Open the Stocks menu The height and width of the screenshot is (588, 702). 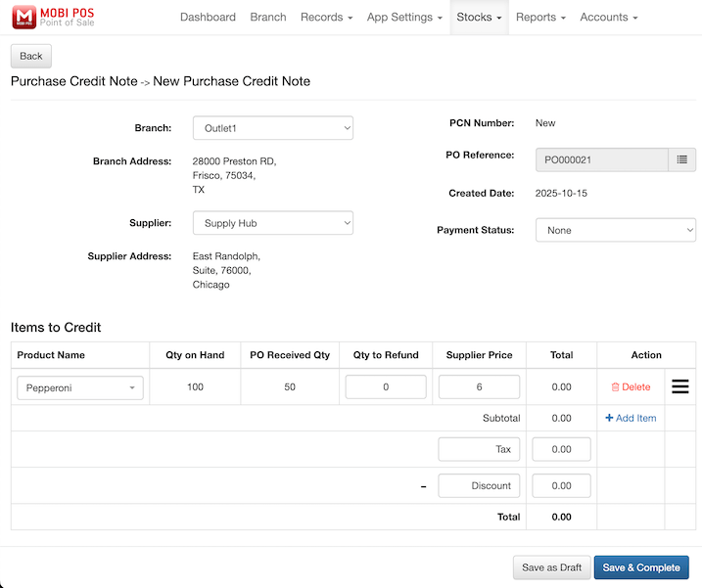479,17
